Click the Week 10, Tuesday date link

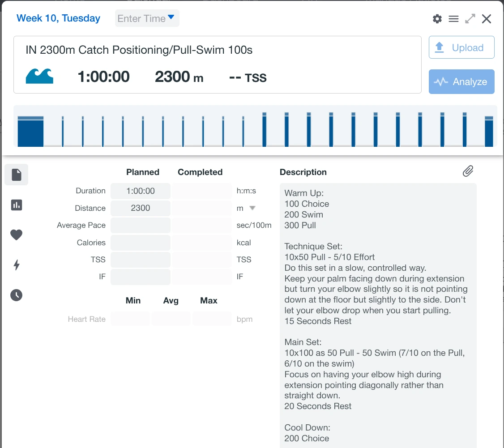tap(58, 18)
